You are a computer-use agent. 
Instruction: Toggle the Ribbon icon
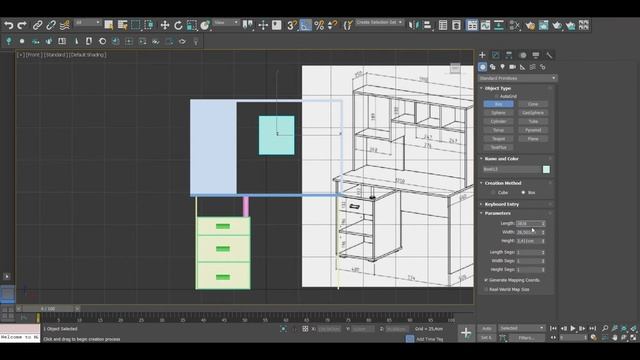472,25
